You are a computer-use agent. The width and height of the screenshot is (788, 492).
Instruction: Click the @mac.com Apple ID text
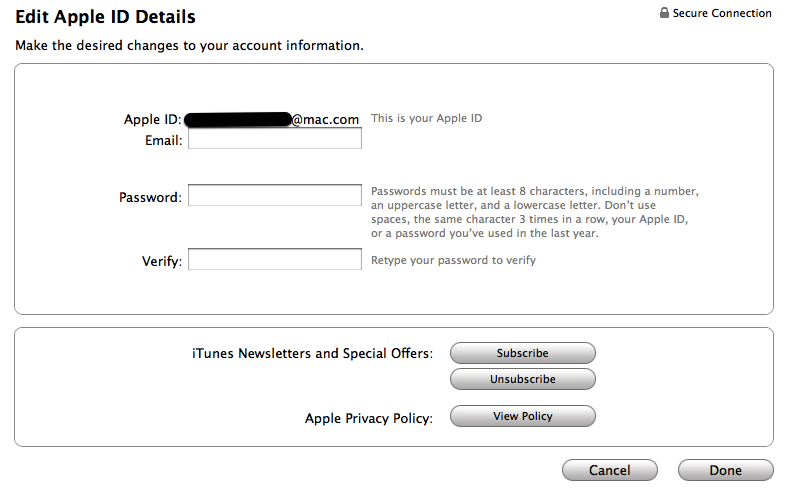coord(326,120)
